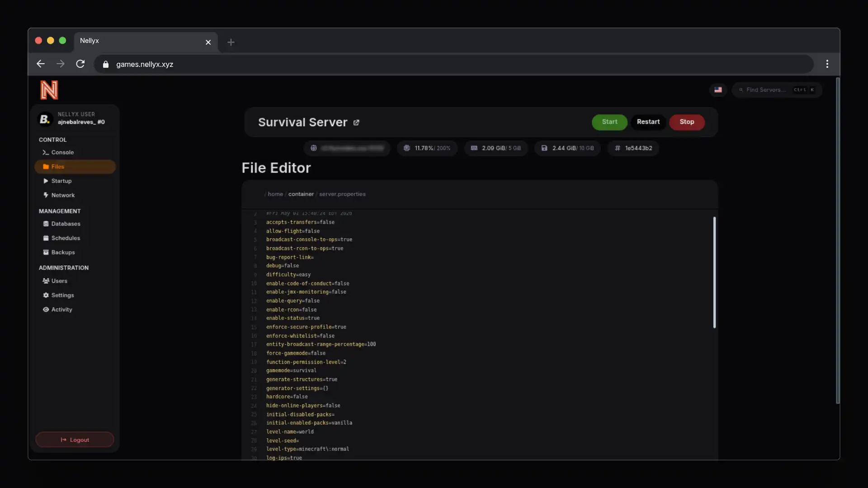Click the page vertical scrollbar

[x=838, y=241]
